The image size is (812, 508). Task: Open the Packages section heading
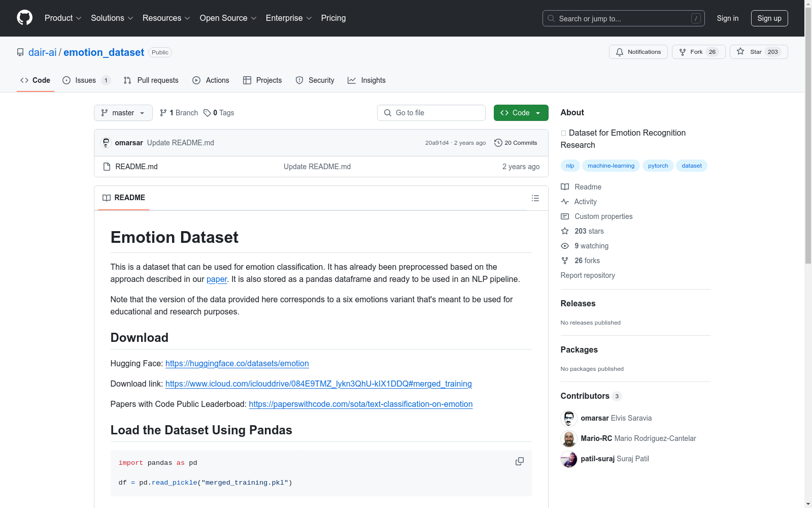[579, 350]
